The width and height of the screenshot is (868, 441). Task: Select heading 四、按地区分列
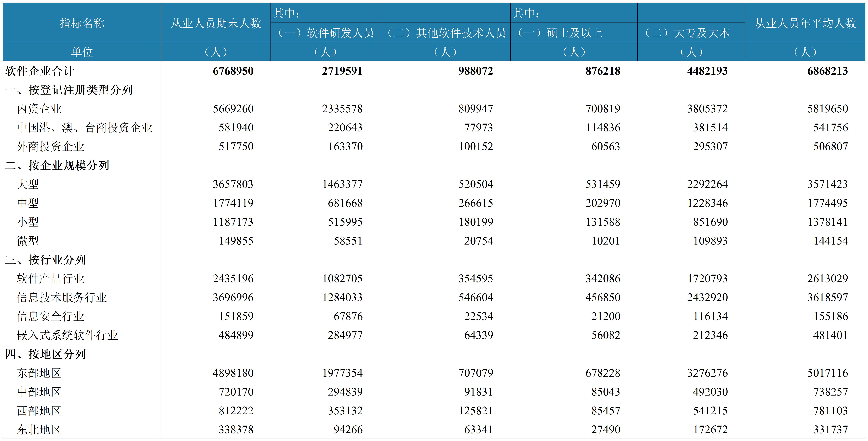coord(46,354)
